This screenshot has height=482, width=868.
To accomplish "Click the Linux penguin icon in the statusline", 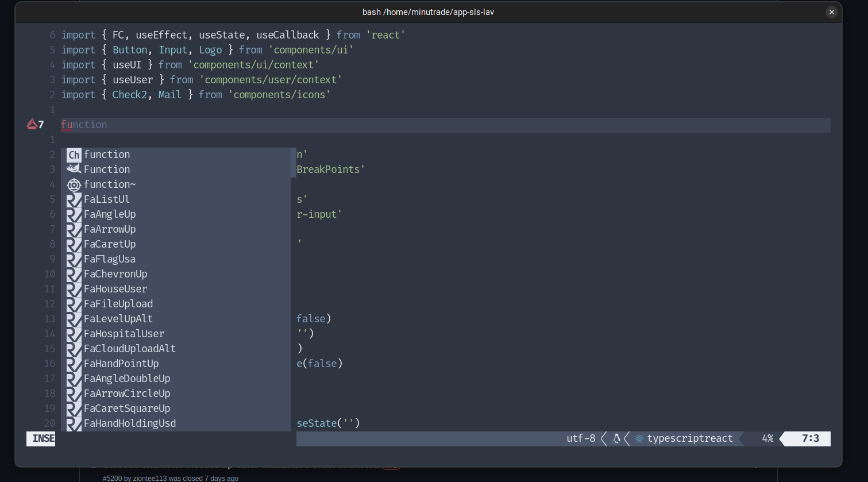I will point(616,438).
